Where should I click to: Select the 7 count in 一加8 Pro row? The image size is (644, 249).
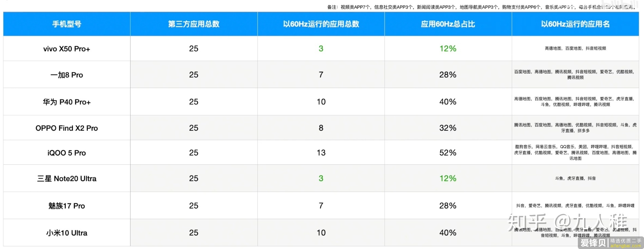321,75
